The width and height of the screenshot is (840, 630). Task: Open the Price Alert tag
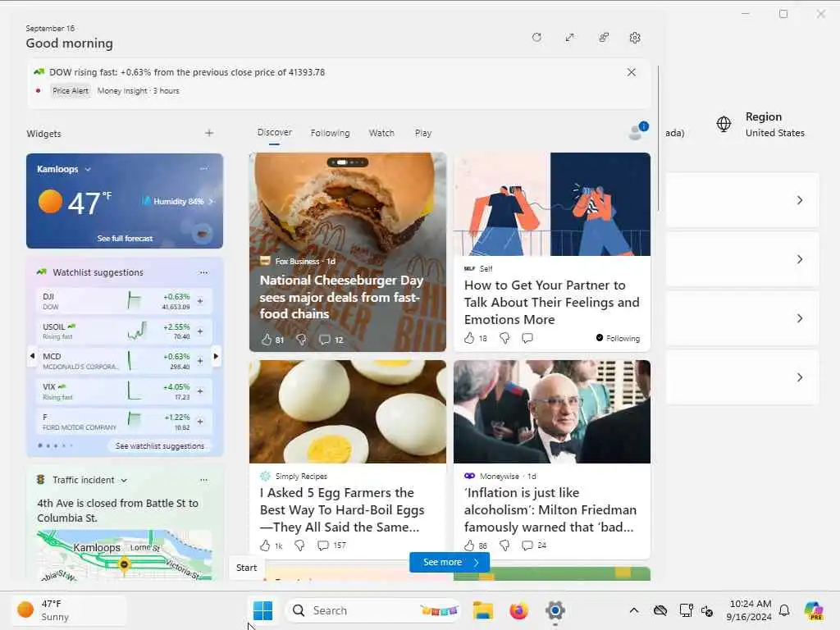point(71,90)
